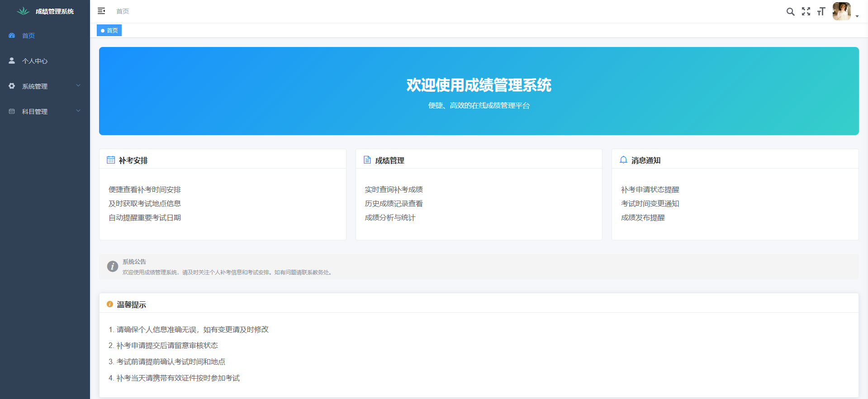868x399 pixels.
Task: Collapse sidebar with hamburger icon
Action: (x=101, y=11)
